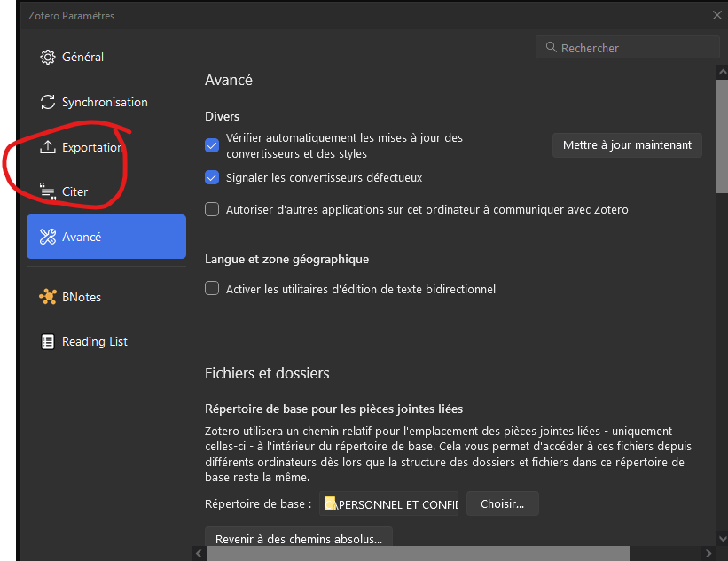This screenshot has width=728, height=561.
Task: Click the Divers section heading
Action: point(222,116)
